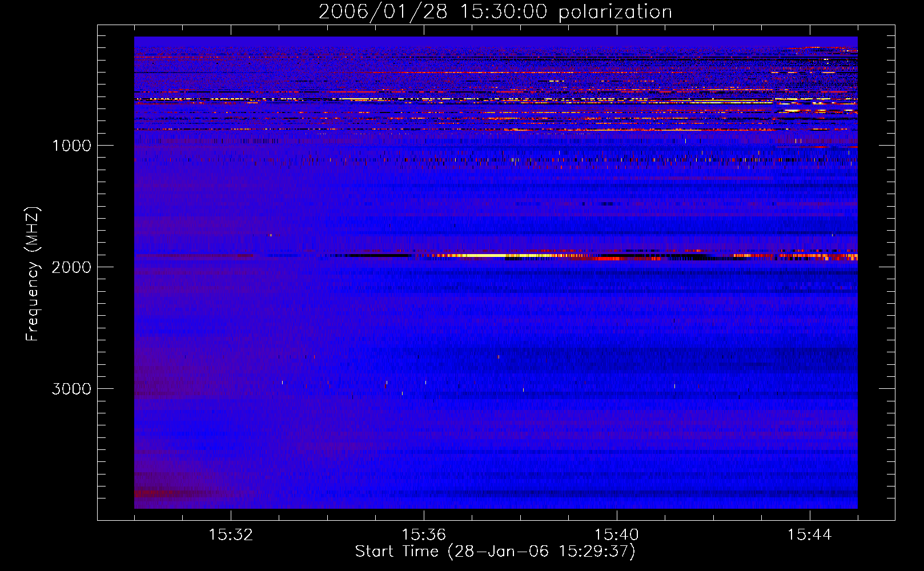Click the plot title '2006/01/28 15:30:00 polarization'
Image resolution: width=924 pixels, height=571 pixels.
[x=495, y=12]
